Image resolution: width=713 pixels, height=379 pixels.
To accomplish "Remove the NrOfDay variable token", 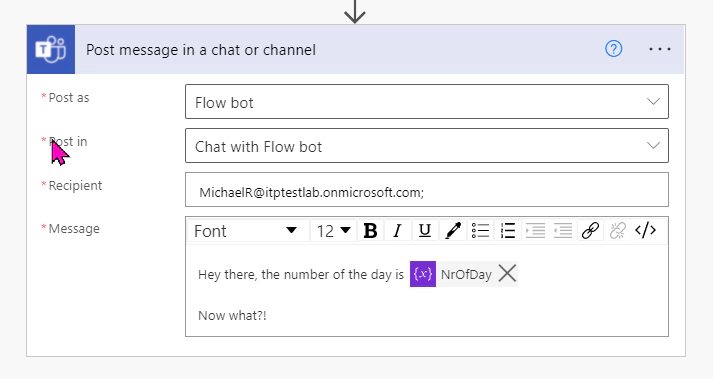I will (x=507, y=274).
